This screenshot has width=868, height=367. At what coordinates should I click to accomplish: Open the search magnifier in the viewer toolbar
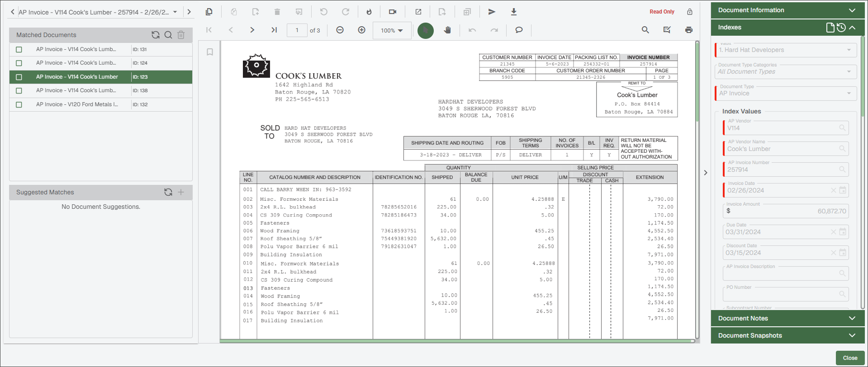pyautogui.click(x=645, y=30)
